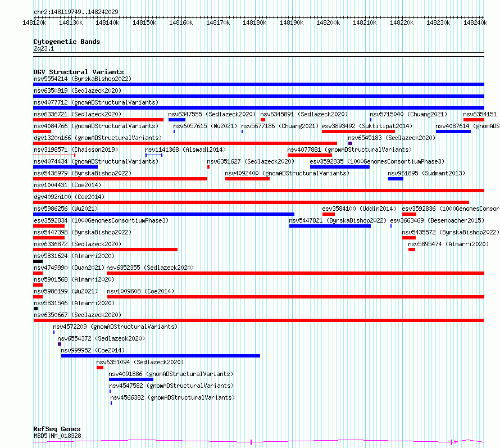Screen dimensions: 500x448
Task: Click chr2:148119749..148242029 coordinate text
Action: pyautogui.click(x=76, y=12)
